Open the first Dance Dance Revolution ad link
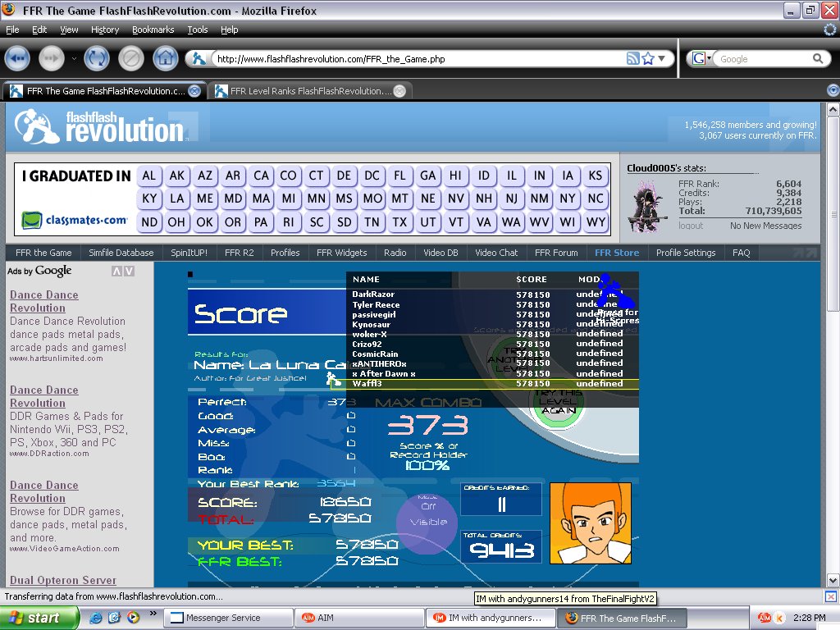840x630 pixels. [x=44, y=301]
